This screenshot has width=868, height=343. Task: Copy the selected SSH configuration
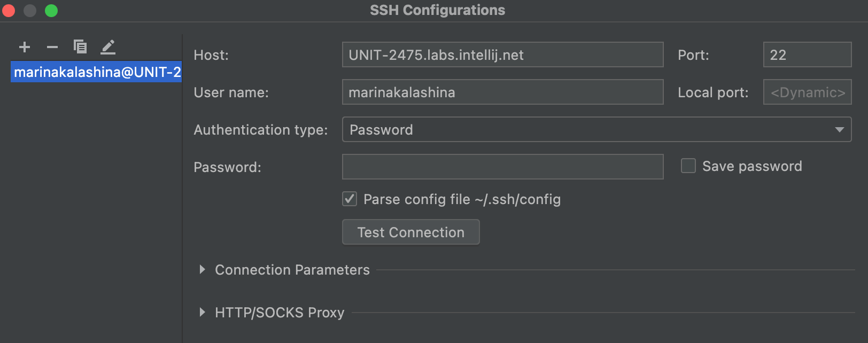click(x=80, y=47)
